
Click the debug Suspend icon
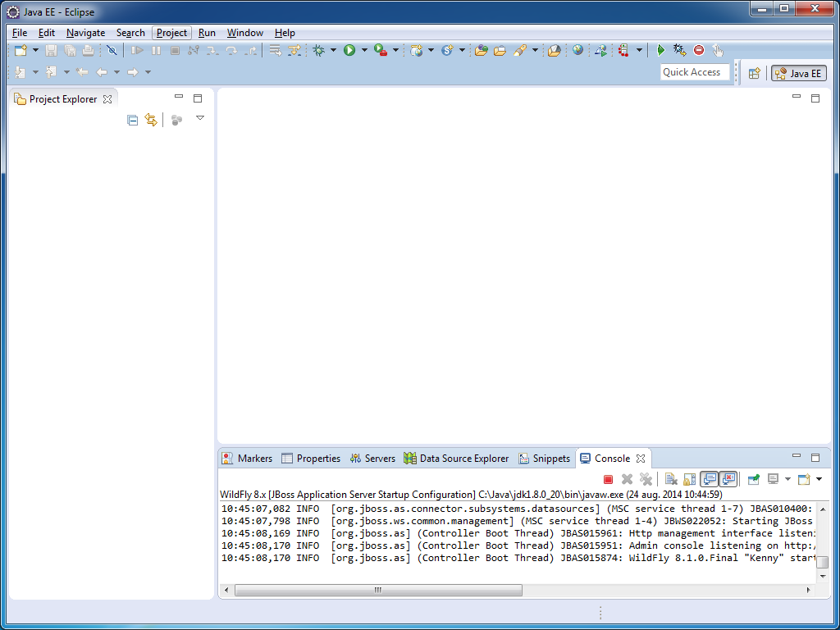pyautogui.click(x=156, y=50)
